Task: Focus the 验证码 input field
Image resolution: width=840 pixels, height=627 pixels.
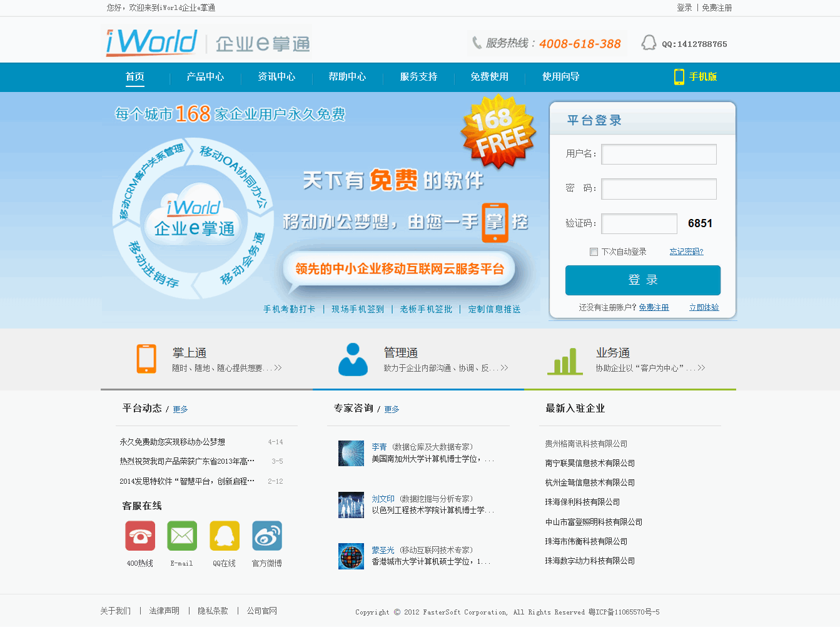Action: pyautogui.click(x=639, y=223)
